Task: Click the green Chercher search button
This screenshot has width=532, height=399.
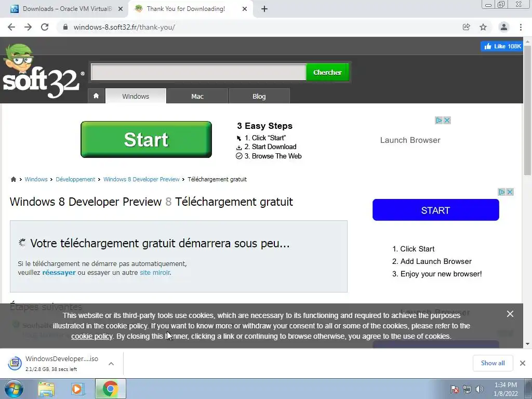Action: (x=327, y=72)
